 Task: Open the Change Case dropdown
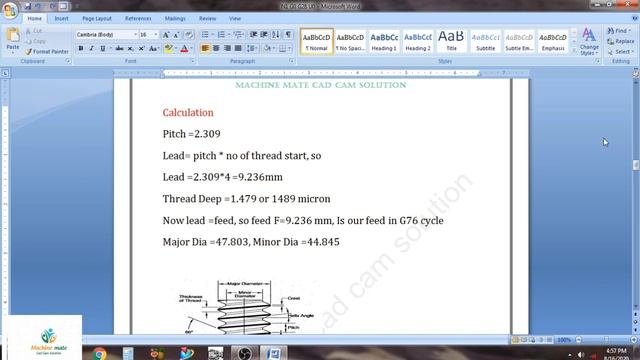(x=153, y=49)
